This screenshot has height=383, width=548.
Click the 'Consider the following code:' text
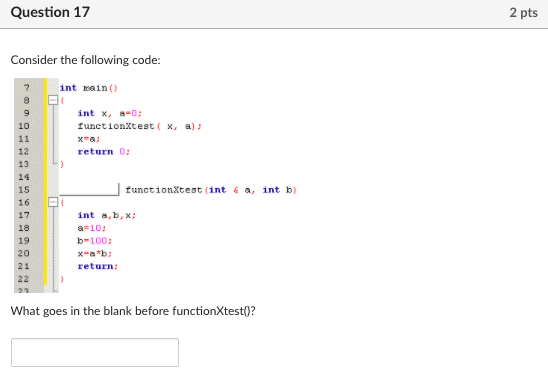(x=86, y=60)
